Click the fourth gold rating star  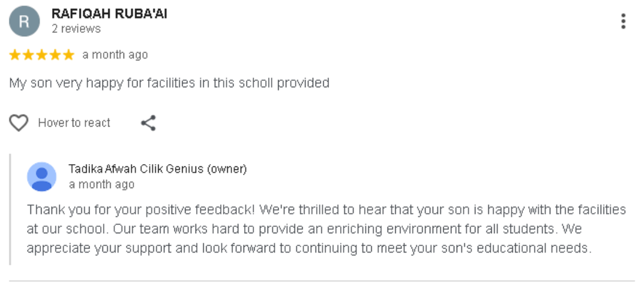point(55,55)
